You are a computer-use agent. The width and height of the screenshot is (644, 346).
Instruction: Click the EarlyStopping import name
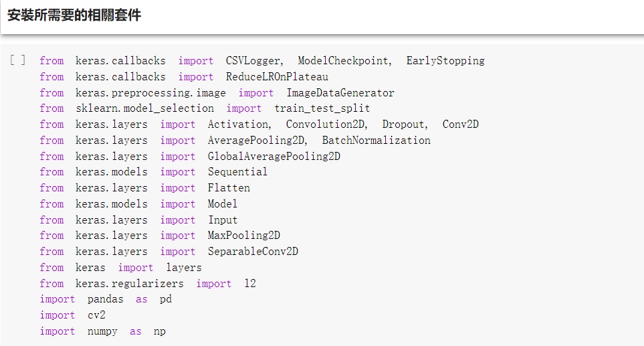pyautogui.click(x=445, y=61)
